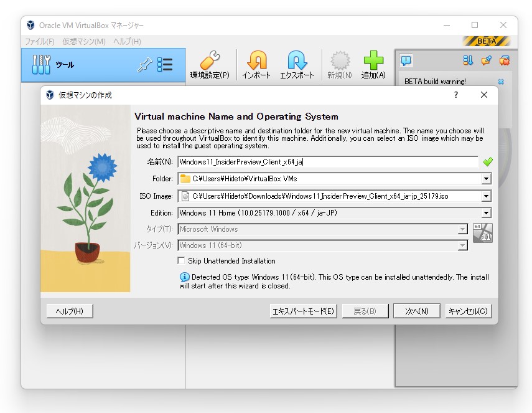
Task: Click the Virtual machine Name and Operating System heading
Action: 236,116
